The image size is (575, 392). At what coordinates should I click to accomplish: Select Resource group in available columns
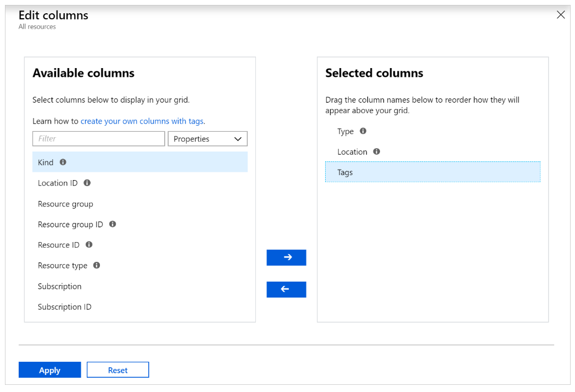pyautogui.click(x=140, y=204)
